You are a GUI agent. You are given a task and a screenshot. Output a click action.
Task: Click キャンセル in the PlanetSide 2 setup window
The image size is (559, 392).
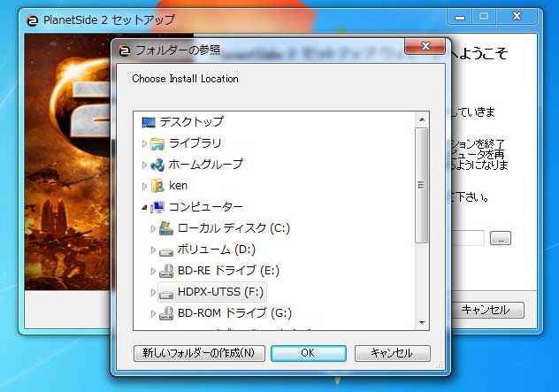pyautogui.click(x=487, y=310)
